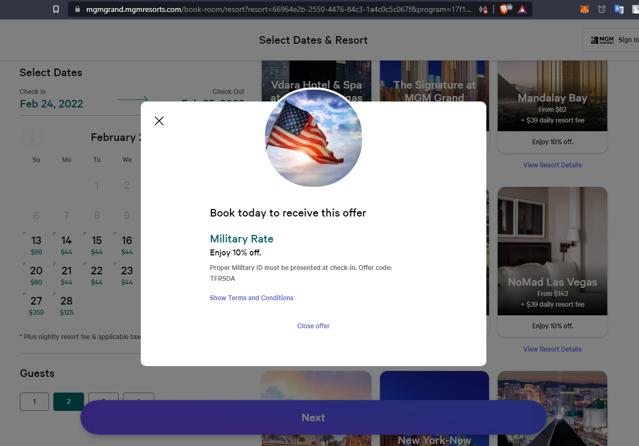639x446 pixels.
Task: Select February 15 on the calendar
Action: 97,245
